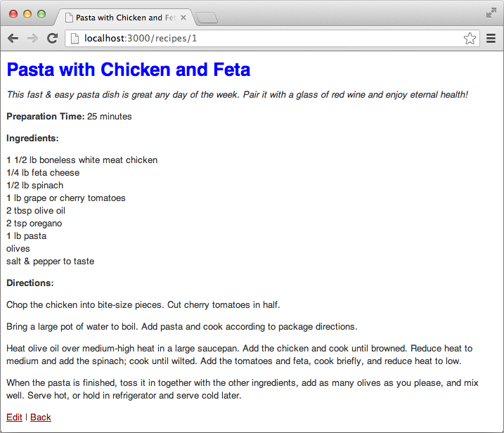Enter fullscreen using the corner arrows
This screenshot has height=433, width=504.
pyautogui.click(x=491, y=13)
